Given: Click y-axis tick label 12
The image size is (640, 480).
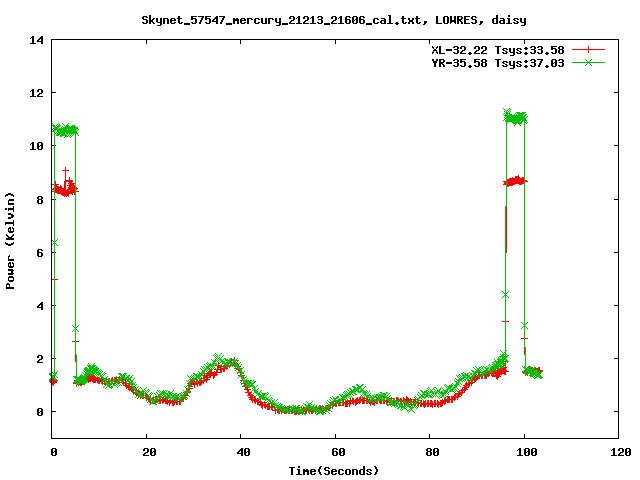Looking at the screenshot, I should (36, 93).
